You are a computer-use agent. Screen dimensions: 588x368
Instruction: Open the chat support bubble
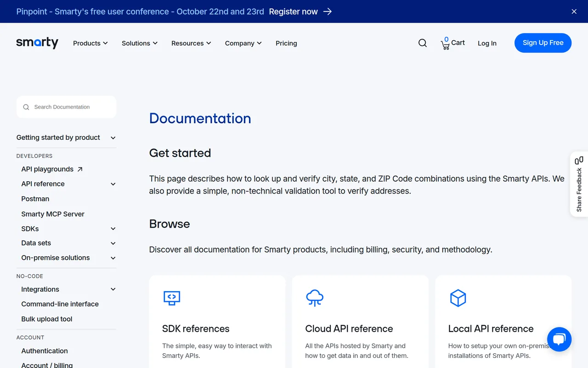559,339
